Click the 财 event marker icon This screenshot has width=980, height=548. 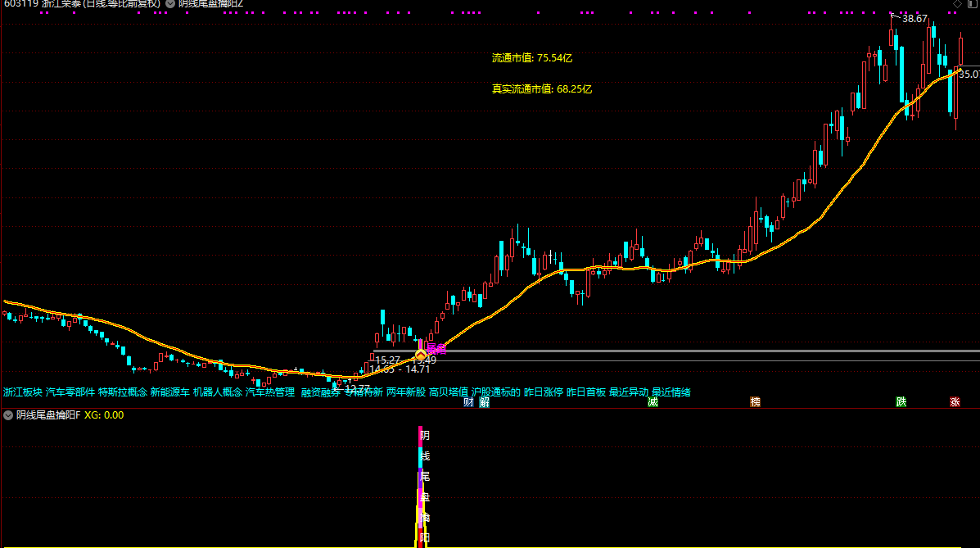pyautogui.click(x=468, y=402)
